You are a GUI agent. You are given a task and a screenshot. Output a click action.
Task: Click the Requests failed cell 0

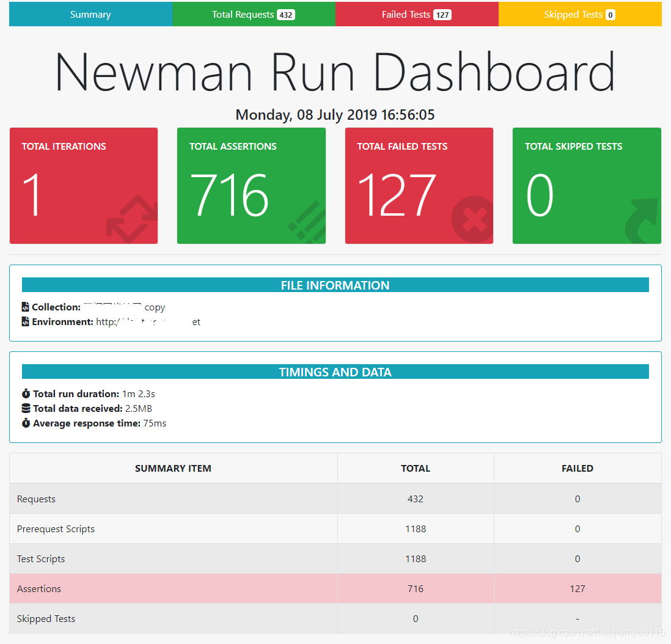pyautogui.click(x=577, y=499)
